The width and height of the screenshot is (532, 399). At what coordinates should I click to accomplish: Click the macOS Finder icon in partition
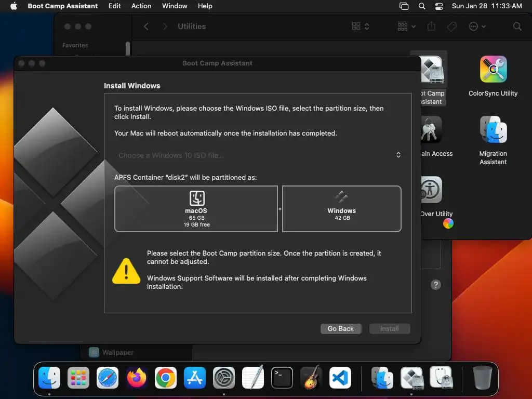click(196, 198)
